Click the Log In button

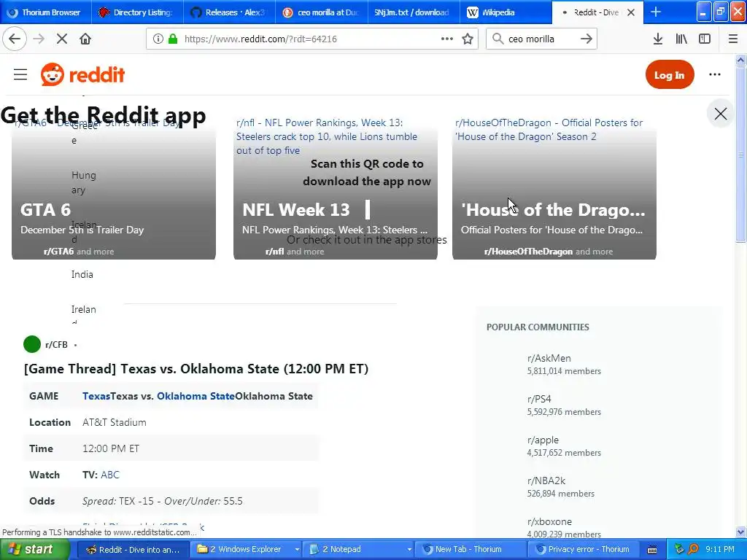point(670,75)
